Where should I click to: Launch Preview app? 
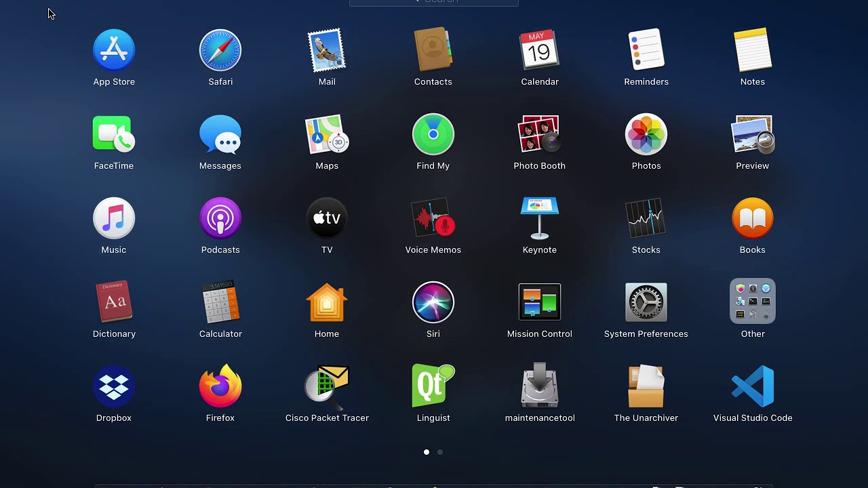click(753, 134)
